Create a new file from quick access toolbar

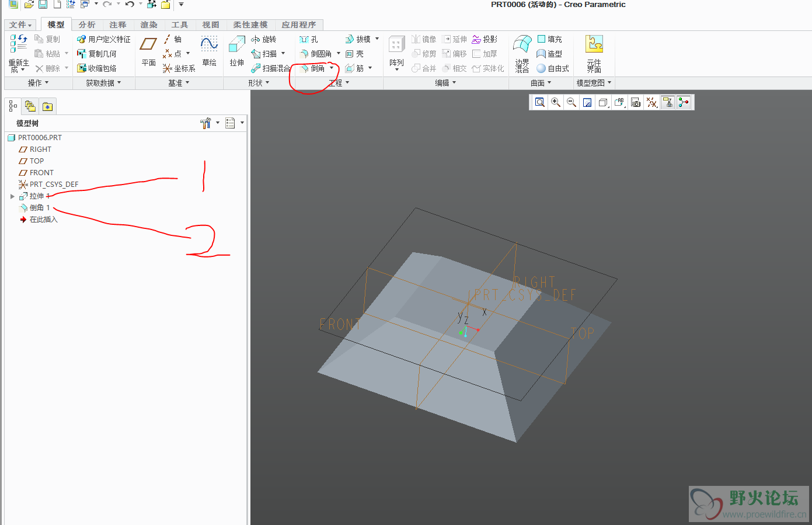tap(57, 4)
